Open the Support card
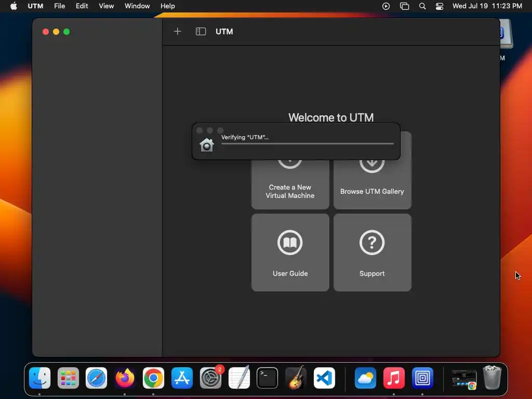The width and height of the screenshot is (532, 399). click(372, 252)
